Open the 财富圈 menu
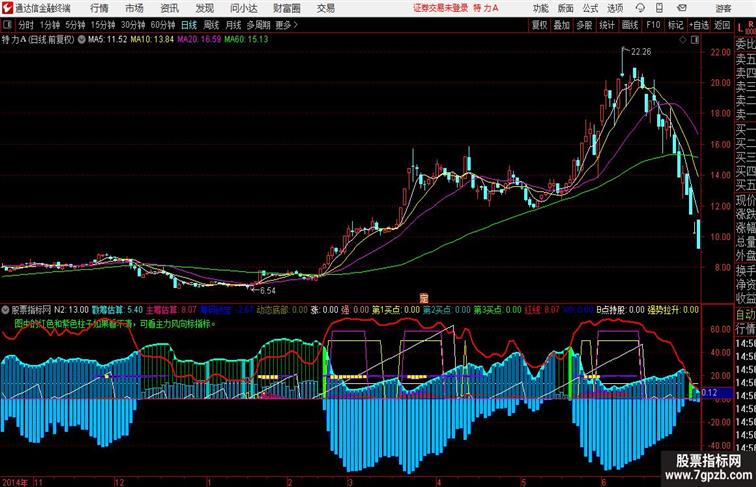The width and height of the screenshot is (756, 487). pos(286,8)
